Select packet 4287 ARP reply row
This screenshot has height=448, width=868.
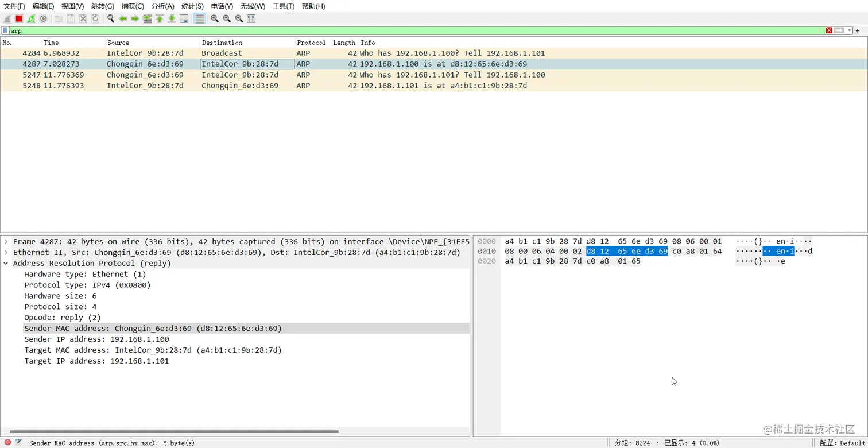[433, 64]
